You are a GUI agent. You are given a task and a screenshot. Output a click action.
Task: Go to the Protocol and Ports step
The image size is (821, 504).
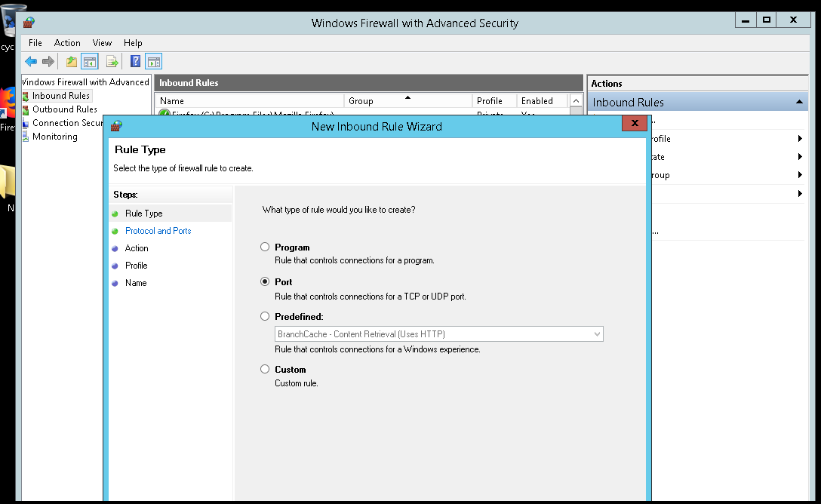pos(158,231)
